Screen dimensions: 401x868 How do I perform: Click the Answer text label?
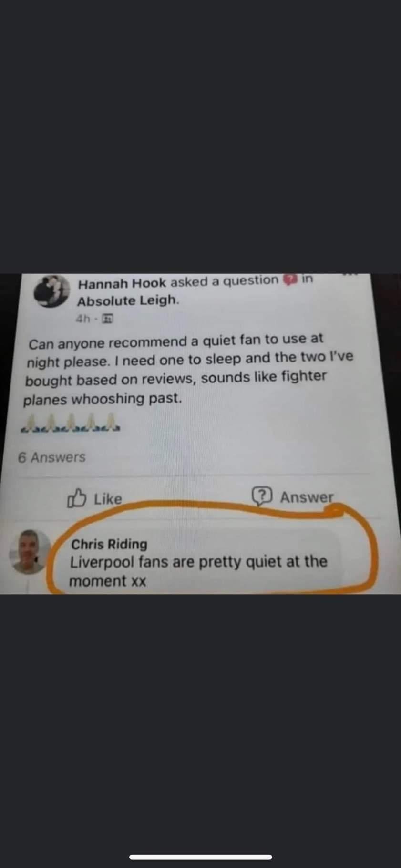click(x=307, y=497)
